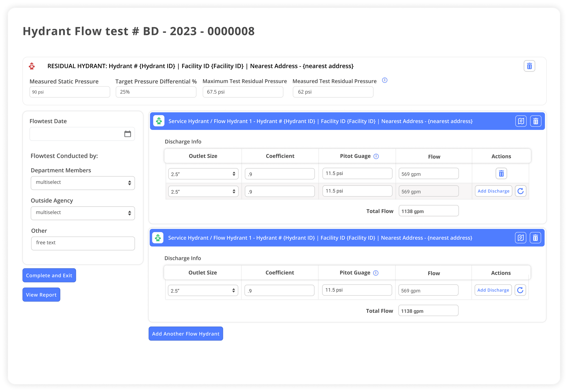Screen dimensions: 568x392
Task: Delete the first Service Hydrant section
Action: pos(536,121)
